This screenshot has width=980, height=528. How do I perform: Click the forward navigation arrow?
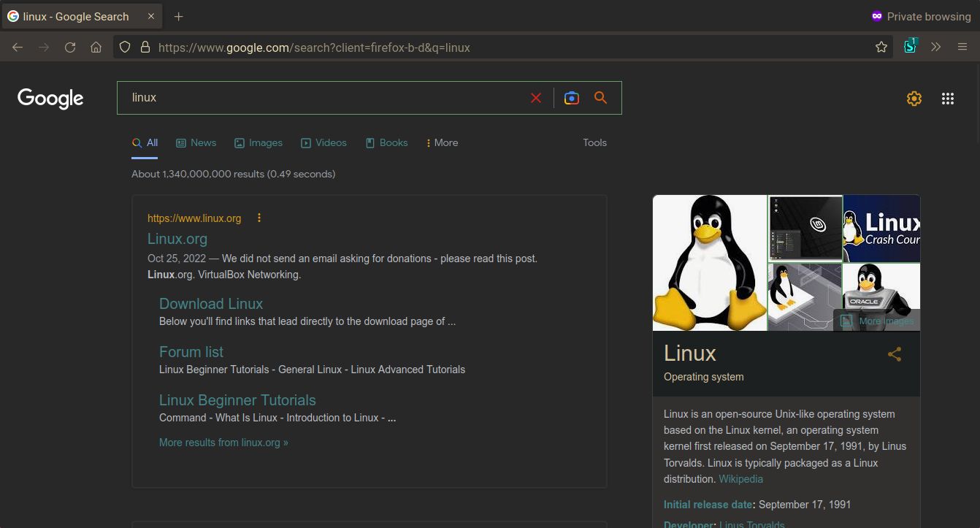pos(44,47)
